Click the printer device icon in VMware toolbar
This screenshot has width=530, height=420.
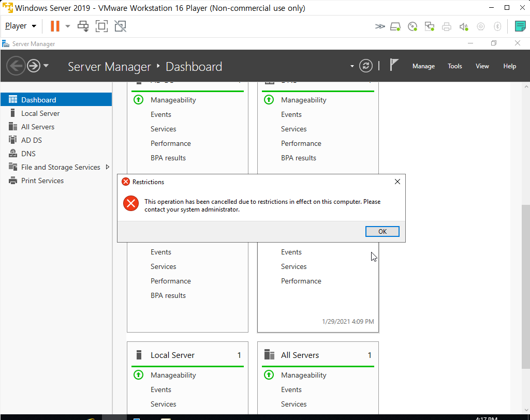click(447, 26)
